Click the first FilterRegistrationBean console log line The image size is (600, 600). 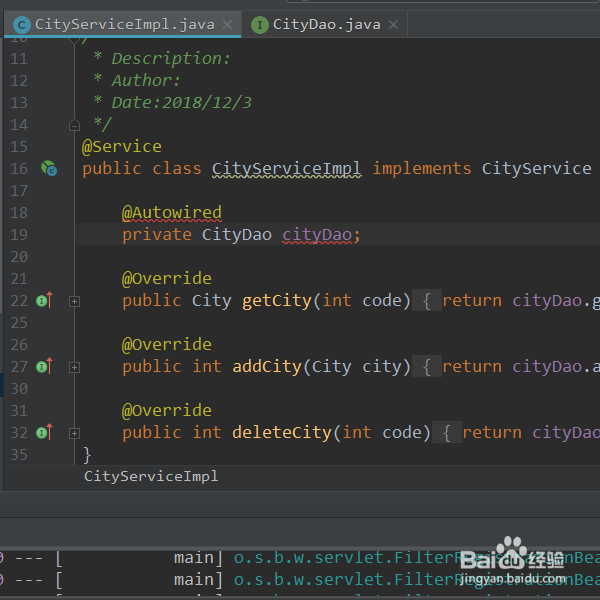click(300, 558)
